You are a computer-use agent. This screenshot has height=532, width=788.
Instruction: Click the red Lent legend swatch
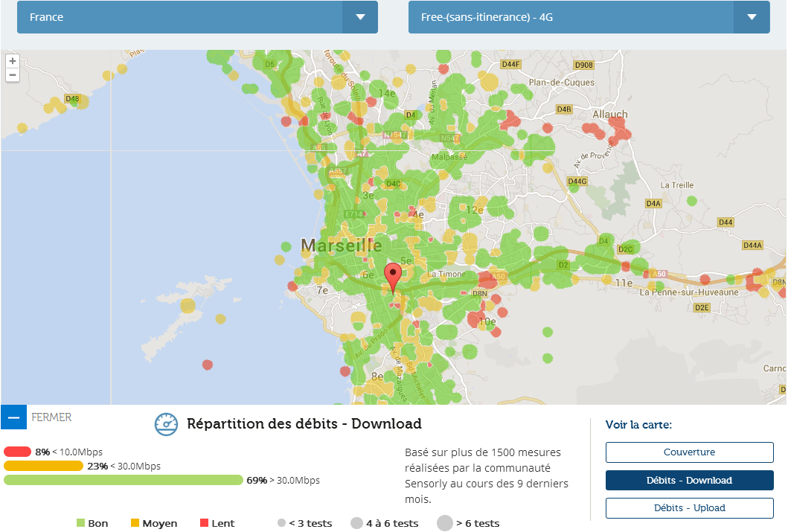tap(204, 523)
